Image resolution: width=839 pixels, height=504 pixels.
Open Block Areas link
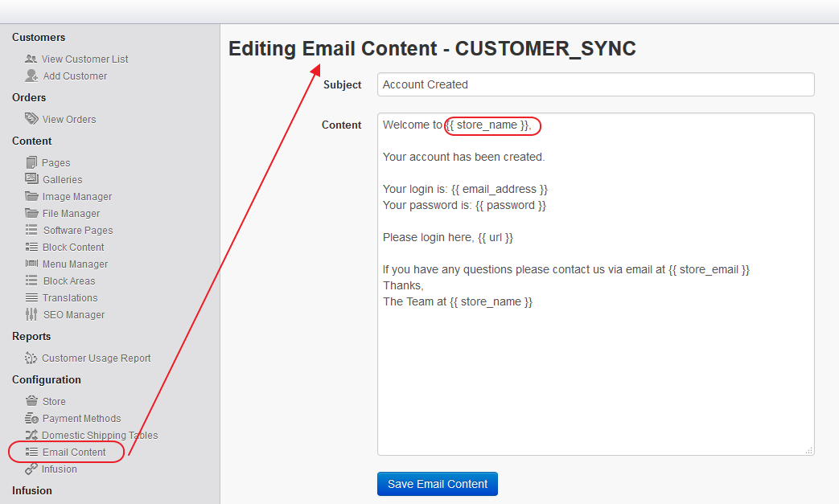click(x=69, y=281)
